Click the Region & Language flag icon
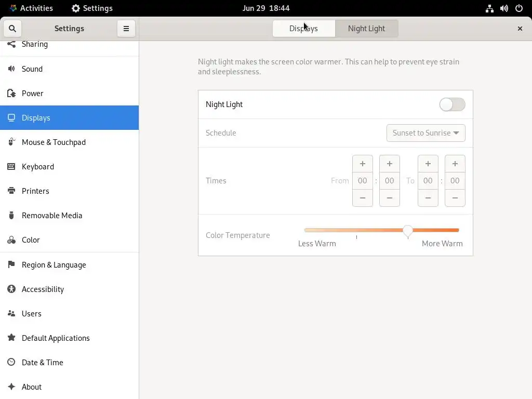532x399 pixels. [x=11, y=264]
